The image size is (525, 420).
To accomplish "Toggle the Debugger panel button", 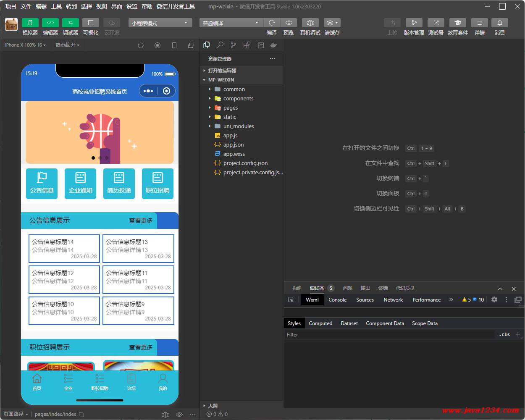I will [x=70, y=23].
